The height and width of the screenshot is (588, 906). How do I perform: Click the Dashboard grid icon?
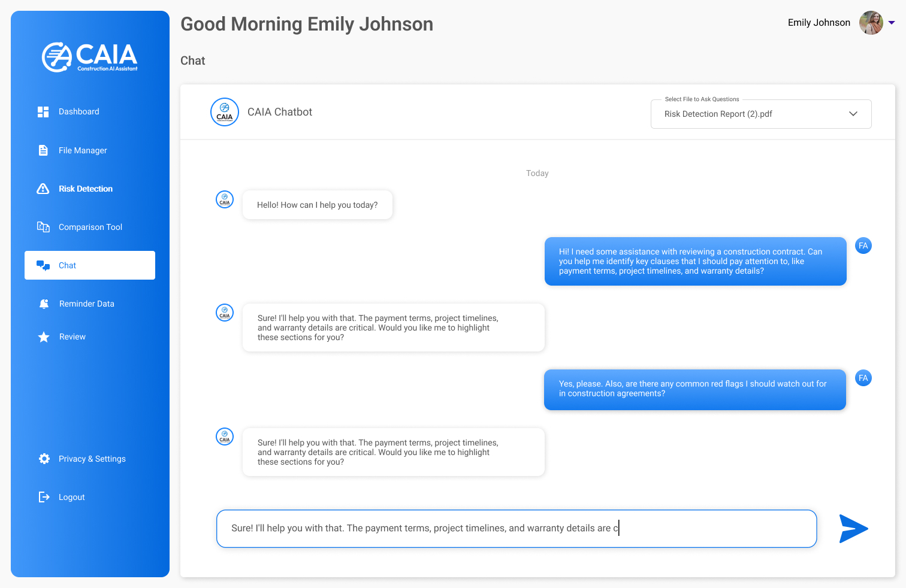tap(43, 112)
